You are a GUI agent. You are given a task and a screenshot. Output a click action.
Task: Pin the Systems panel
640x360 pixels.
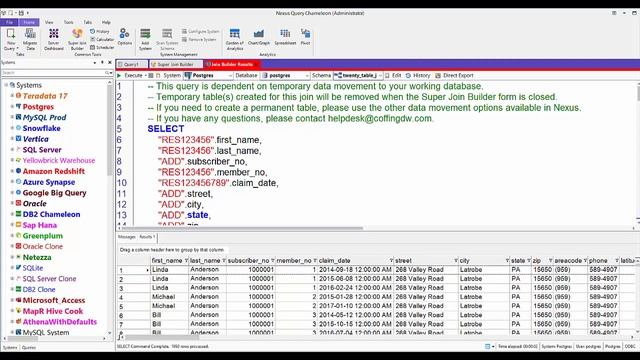[x=102, y=62]
